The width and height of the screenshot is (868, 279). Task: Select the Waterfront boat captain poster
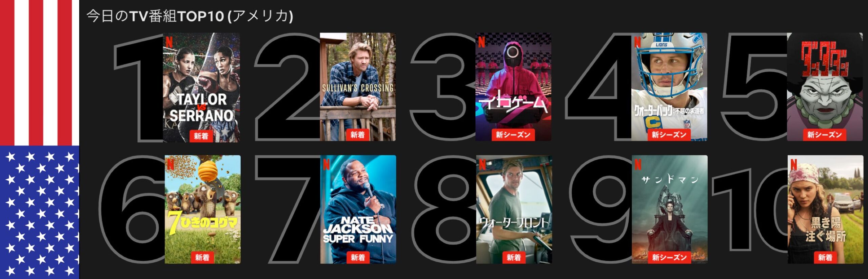pyautogui.click(x=514, y=210)
